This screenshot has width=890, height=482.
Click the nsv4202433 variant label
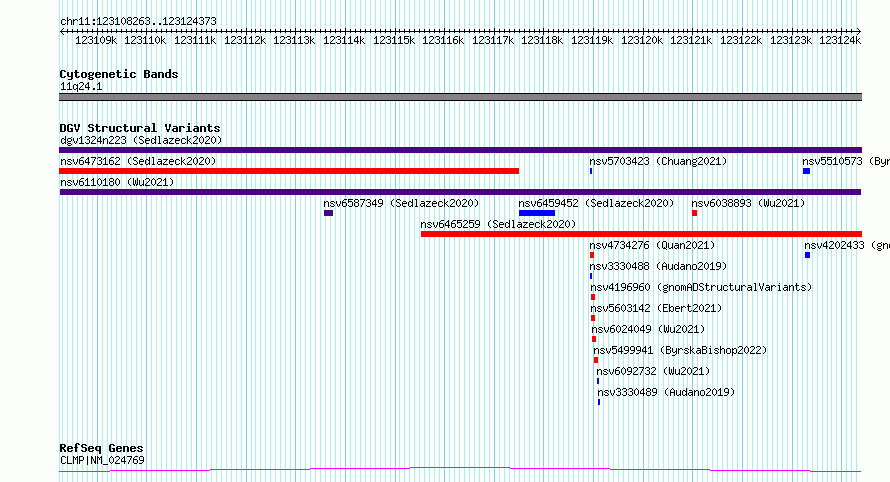coord(847,245)
